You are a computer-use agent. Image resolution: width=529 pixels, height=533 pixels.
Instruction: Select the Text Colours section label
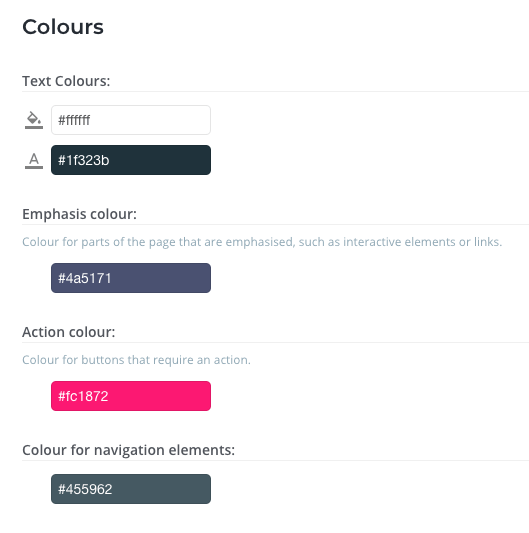(66, 81)
